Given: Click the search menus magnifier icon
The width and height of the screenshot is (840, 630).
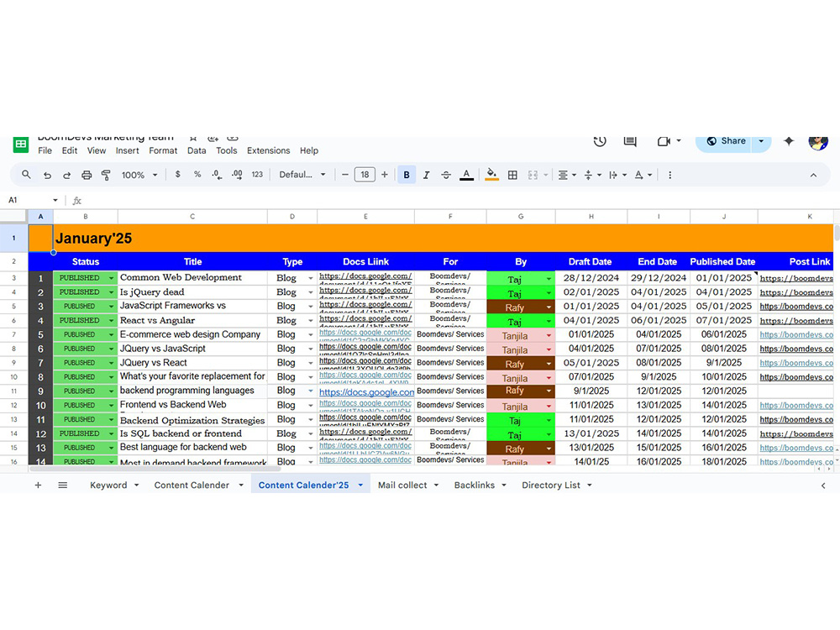Looking at the screenshot, I should click(26, 175).
